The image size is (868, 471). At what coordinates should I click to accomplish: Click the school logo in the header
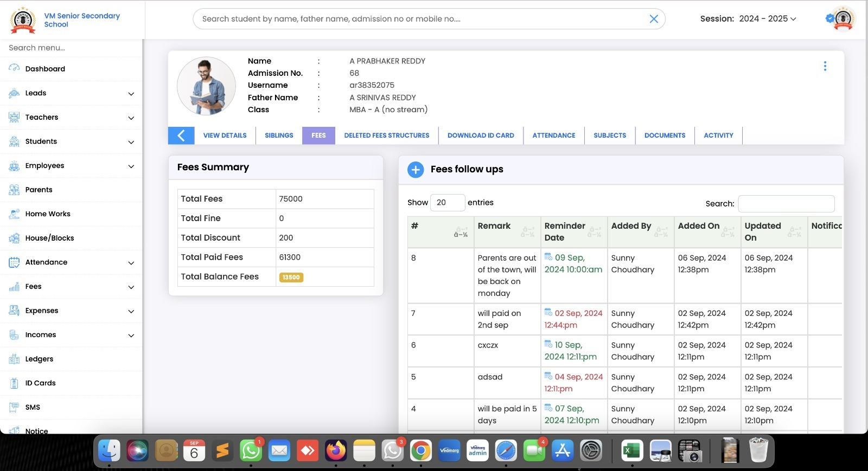[x=23, y=20]
